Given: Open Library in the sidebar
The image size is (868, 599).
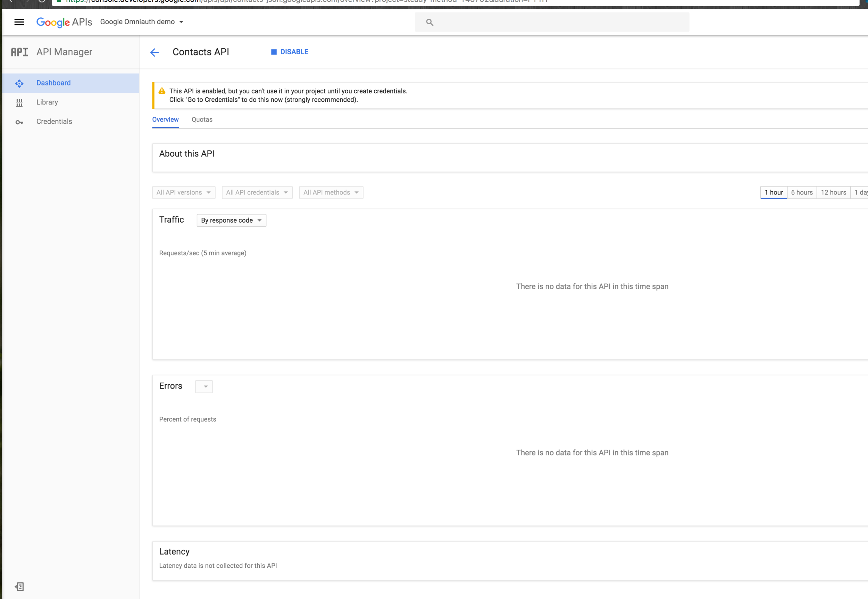Looking at the screenshot, I should click(x=70, y=102).
